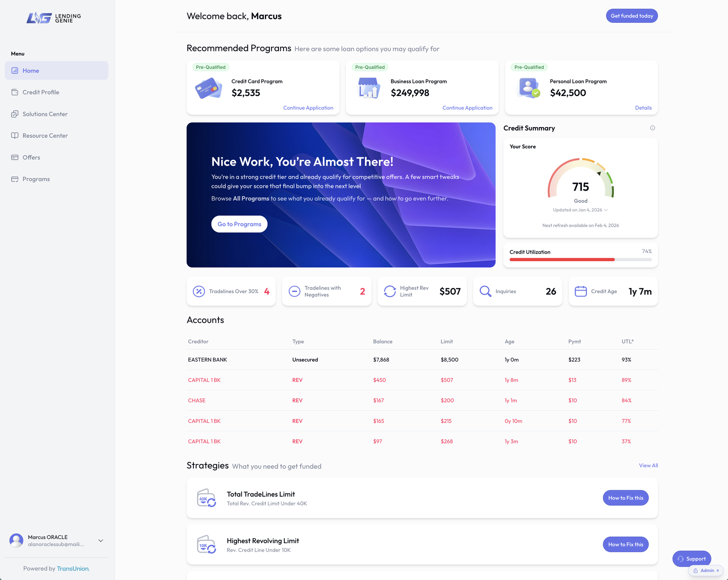Click the Credit Summary info icon
The width and height of the screenshot is (728, 580).
[652, 128]
